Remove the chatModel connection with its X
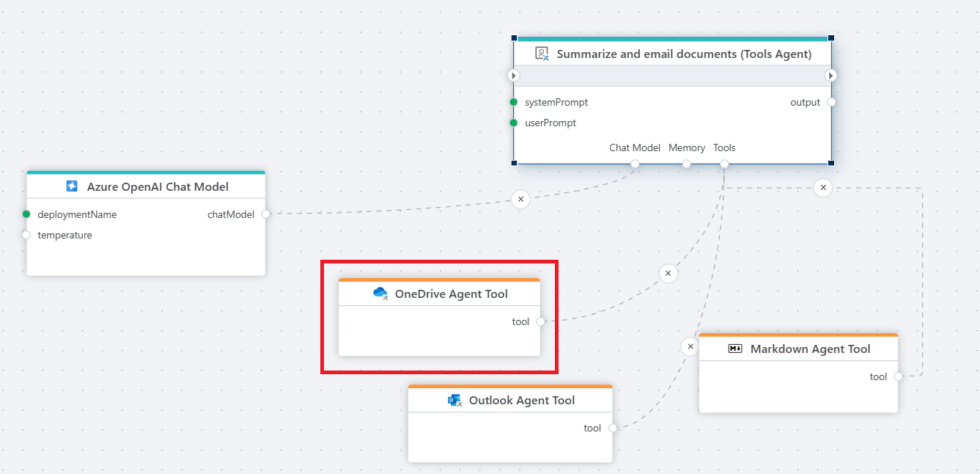Viewport: 980px width, 474px height. coord(520,199)
